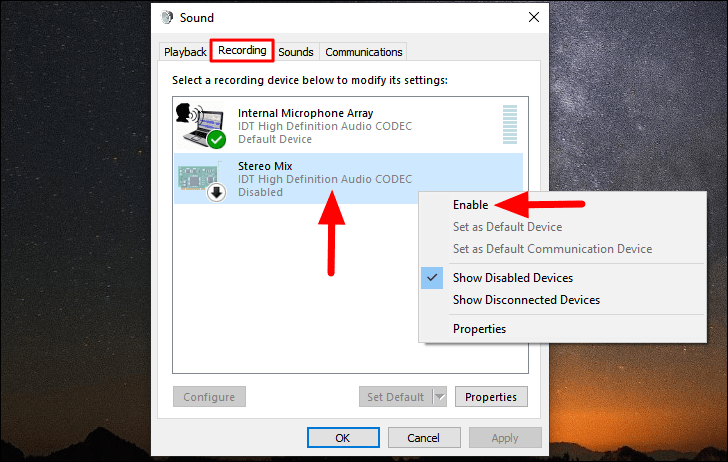
Task: Choose Set as Default Device menu entry
Action: [x=507, y=227]
